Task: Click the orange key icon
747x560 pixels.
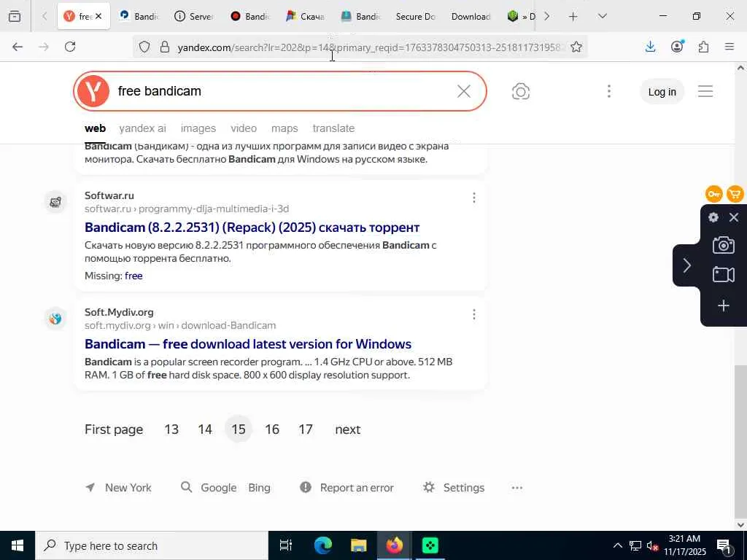Action: click(713, 194)
